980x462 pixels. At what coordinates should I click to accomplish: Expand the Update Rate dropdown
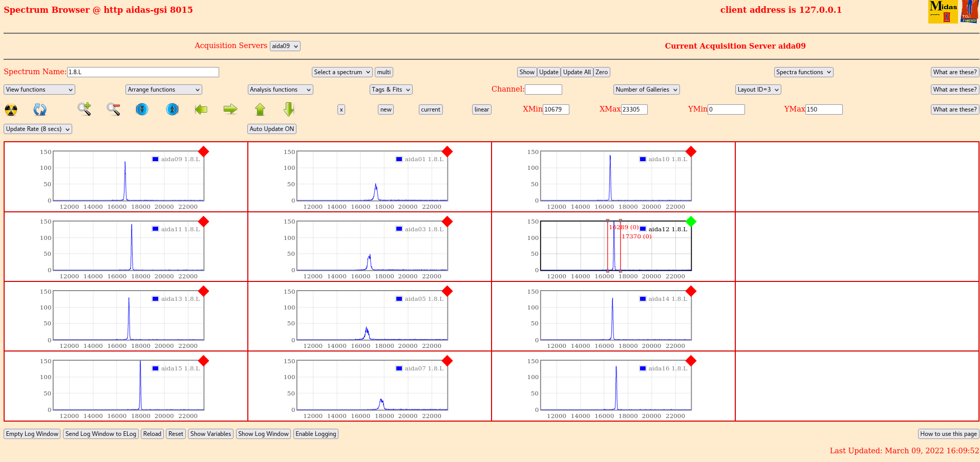click(x=38, y=129)
